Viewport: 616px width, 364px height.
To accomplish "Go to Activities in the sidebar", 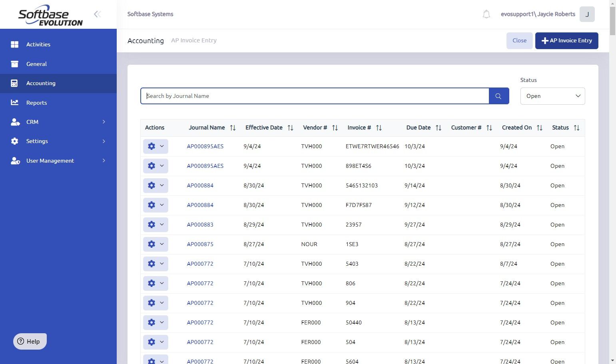I will click(x=38, y=44).
